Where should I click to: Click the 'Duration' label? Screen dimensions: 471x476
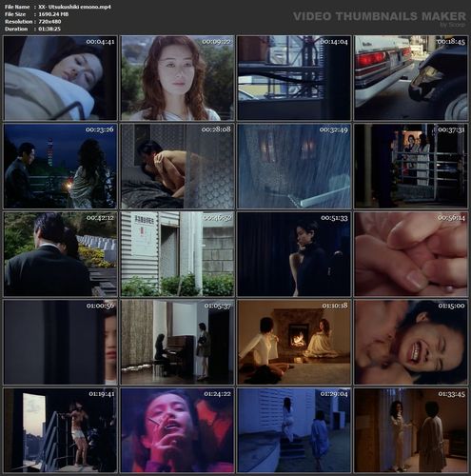pos(16,29)
